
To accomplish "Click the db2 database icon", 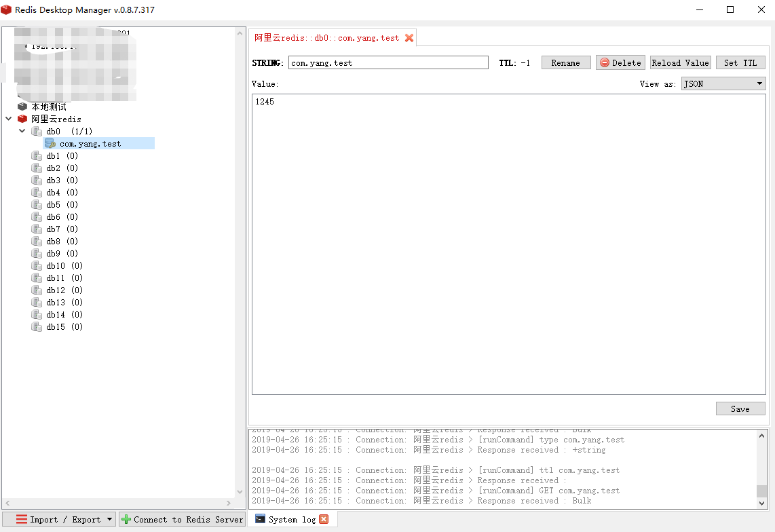I will [37, 168].
